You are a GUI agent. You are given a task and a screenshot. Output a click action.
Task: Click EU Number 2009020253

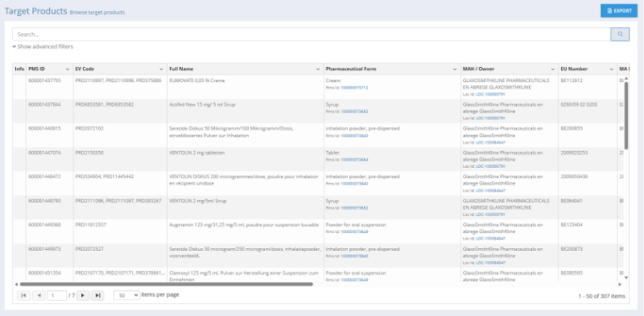click(574, 152)
